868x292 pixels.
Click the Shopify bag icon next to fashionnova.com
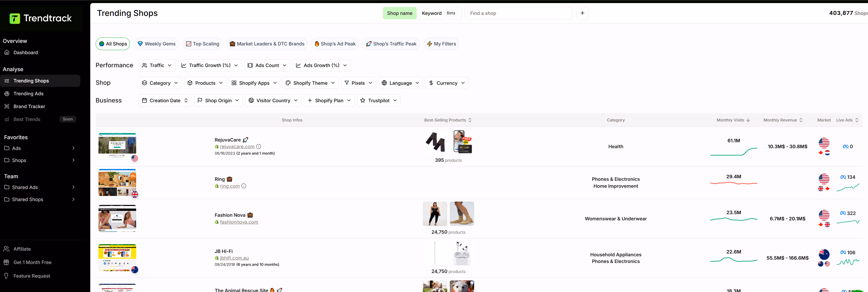[x=217, y=222]
